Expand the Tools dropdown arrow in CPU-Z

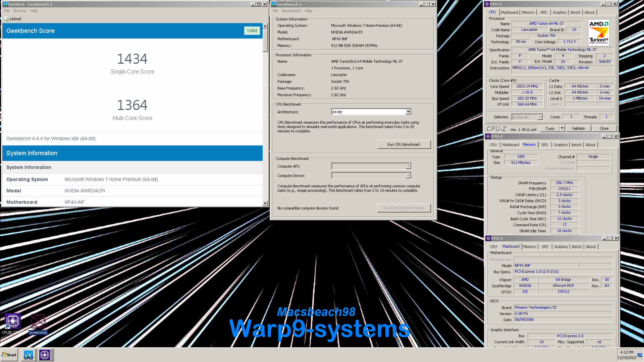pyautogui.click(x=562, y=128)
